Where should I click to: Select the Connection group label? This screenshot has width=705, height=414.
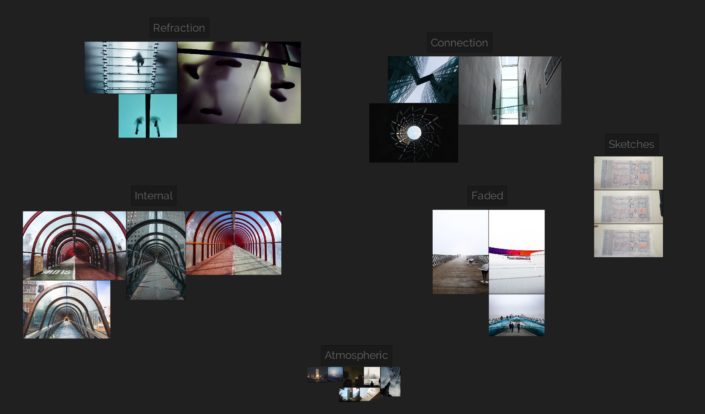click(x=459, y=43)
